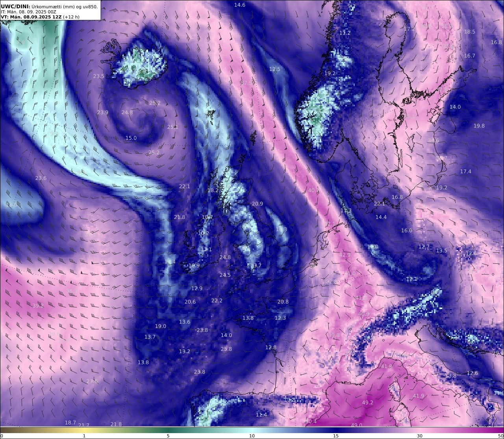Click map value 18.5
This screenshot has width=504, height=439.
tap(470, 31)
